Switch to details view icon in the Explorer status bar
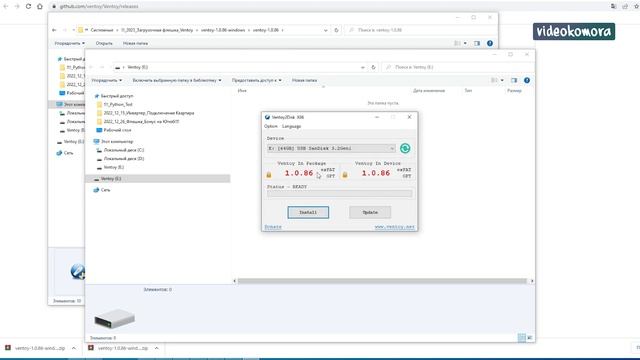Image resolution: width=640 pixels, height=360 pixels. pos(521,338)
